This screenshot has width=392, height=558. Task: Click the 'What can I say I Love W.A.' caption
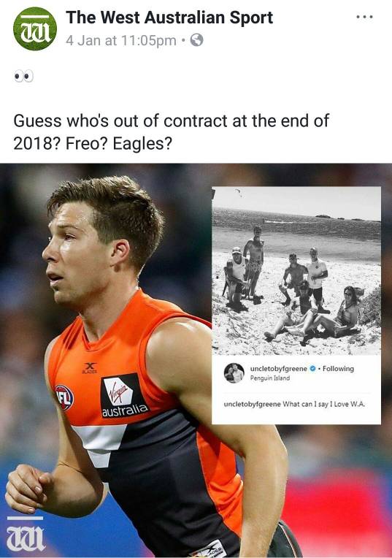tap(324, 405)
